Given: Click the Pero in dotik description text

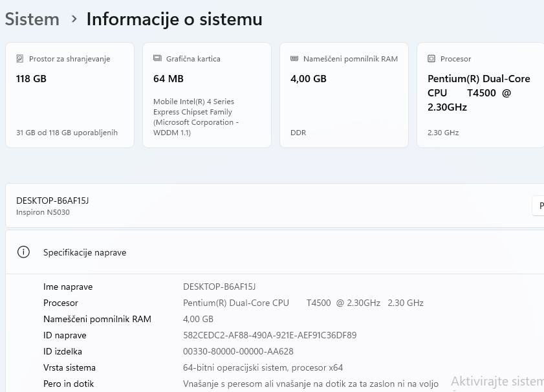Looking at the screenshot, I should [310, 384].
